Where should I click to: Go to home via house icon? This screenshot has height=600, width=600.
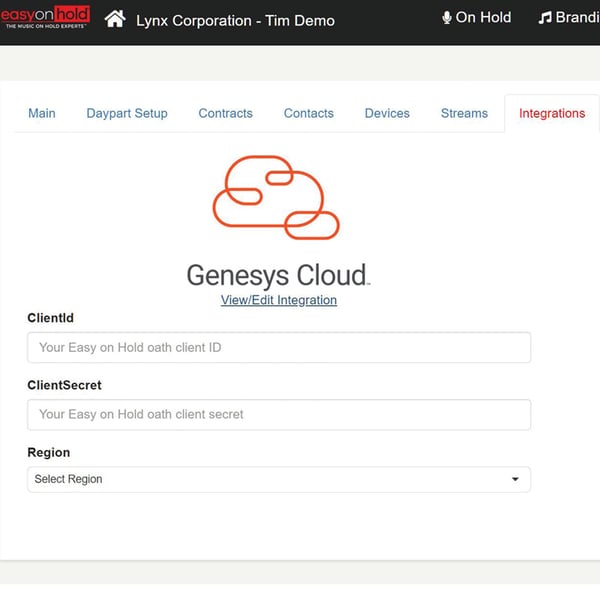(115, 19)
